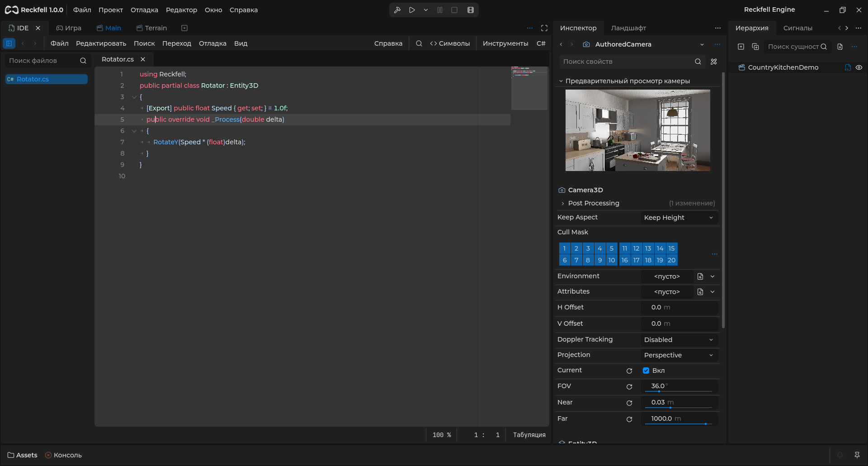Reset the FOV value
This screenshot has height=466, width=868.
629,387
